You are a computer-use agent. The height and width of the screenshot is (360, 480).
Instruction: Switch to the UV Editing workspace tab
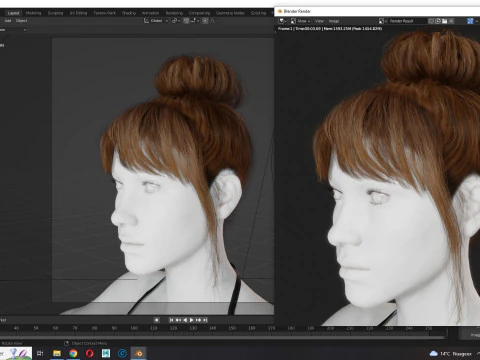pyautogui.click(x=78, y=13)
